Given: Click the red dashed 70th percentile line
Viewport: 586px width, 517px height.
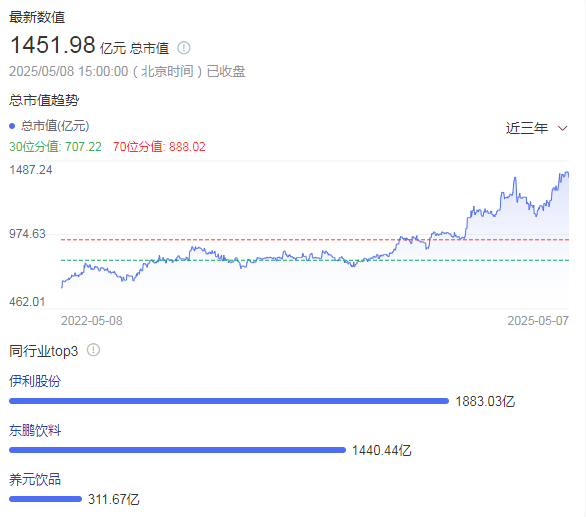Looking at the screenshot, I should 315,240.
